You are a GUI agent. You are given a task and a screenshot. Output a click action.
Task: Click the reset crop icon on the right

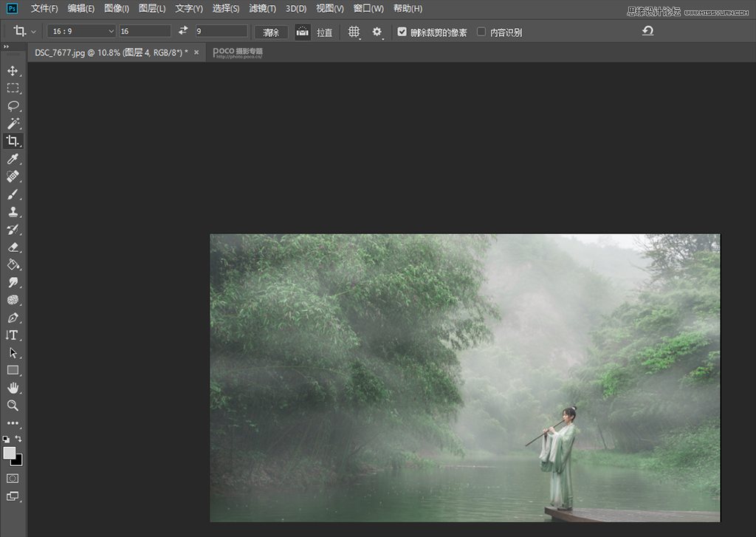click(x=647, y=31)
